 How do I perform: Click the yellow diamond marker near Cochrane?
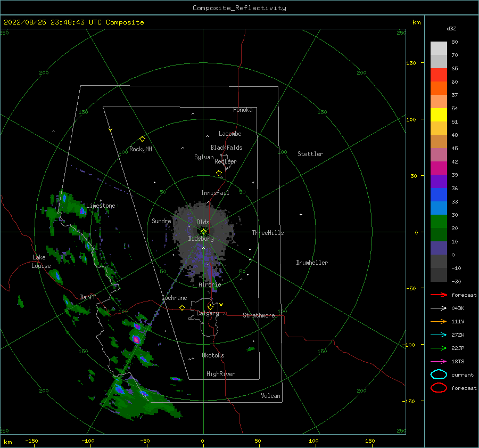(x=182, y=308)
